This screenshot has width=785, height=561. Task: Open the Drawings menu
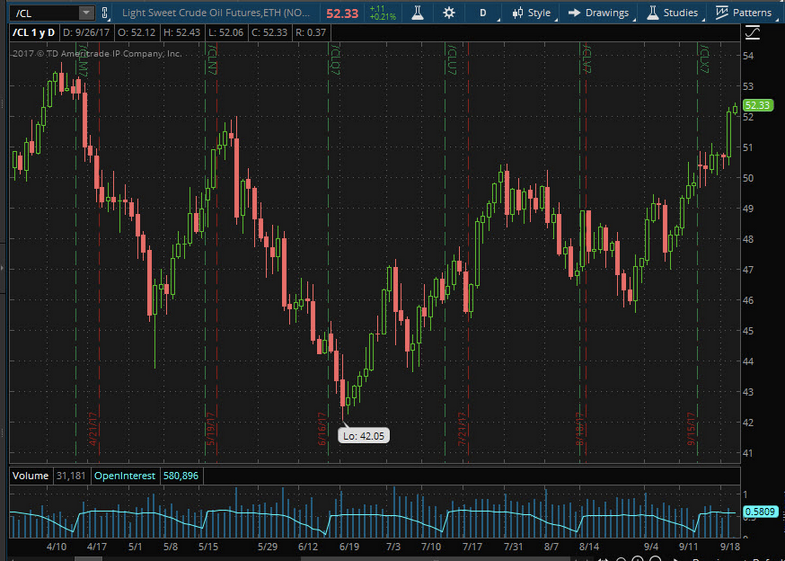599,13
